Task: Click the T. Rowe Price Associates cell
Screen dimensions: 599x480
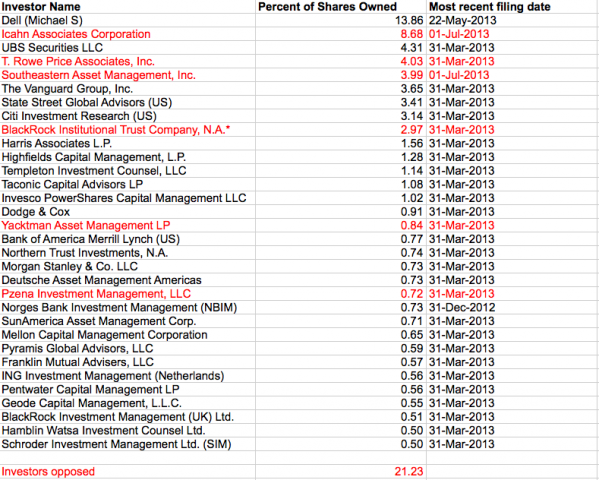Action: tap(128, 61)
